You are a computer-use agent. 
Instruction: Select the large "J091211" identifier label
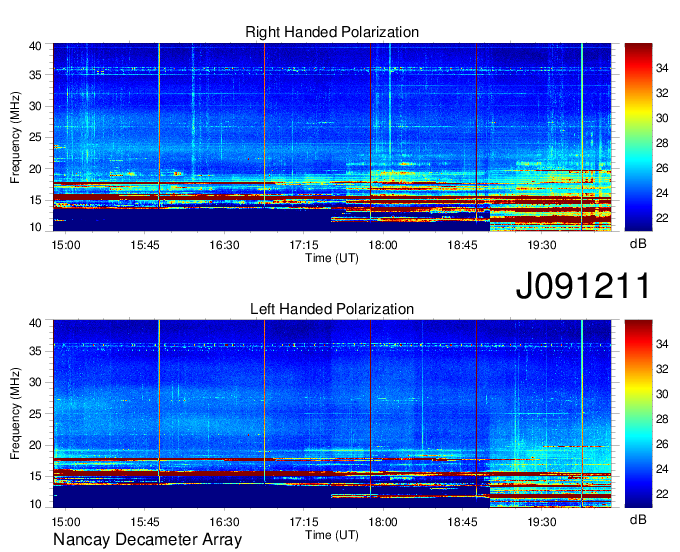[x=583, y=285]
